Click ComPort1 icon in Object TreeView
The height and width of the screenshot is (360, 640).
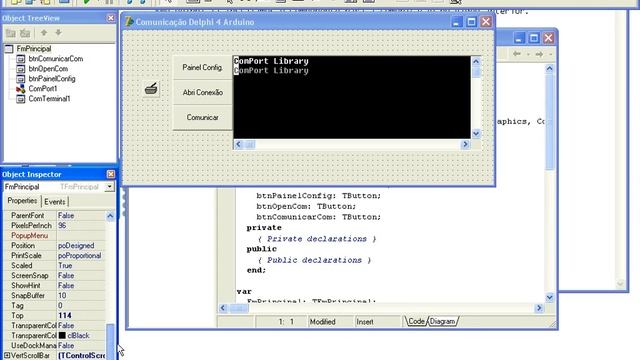pos(20,89)
